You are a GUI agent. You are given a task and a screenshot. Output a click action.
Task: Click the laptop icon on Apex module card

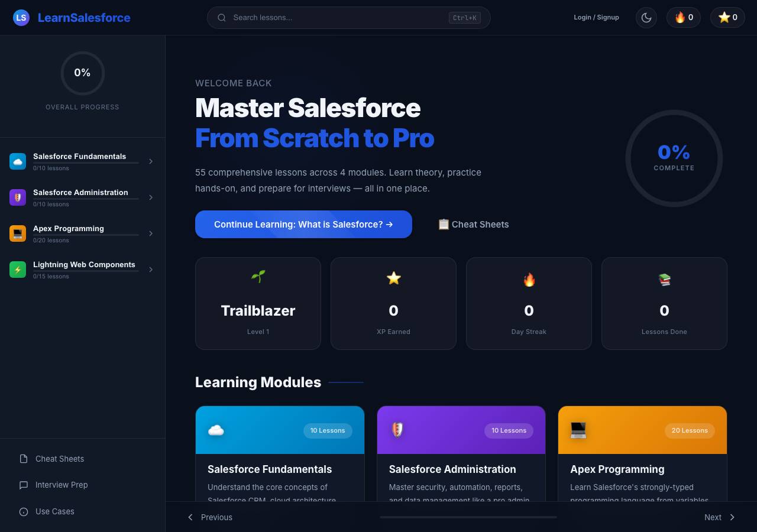[578, 430]
